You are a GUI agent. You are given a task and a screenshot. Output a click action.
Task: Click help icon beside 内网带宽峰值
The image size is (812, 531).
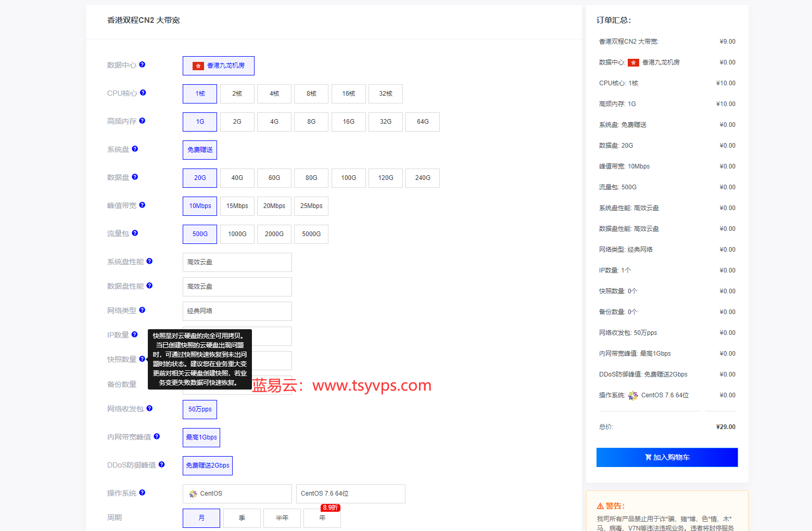click(x=157, y=436)
